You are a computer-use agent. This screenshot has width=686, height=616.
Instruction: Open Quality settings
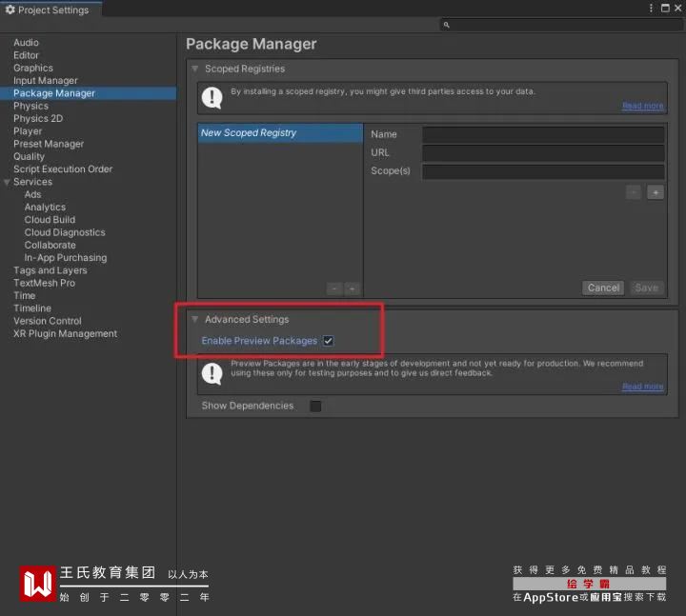click(29, 156)
